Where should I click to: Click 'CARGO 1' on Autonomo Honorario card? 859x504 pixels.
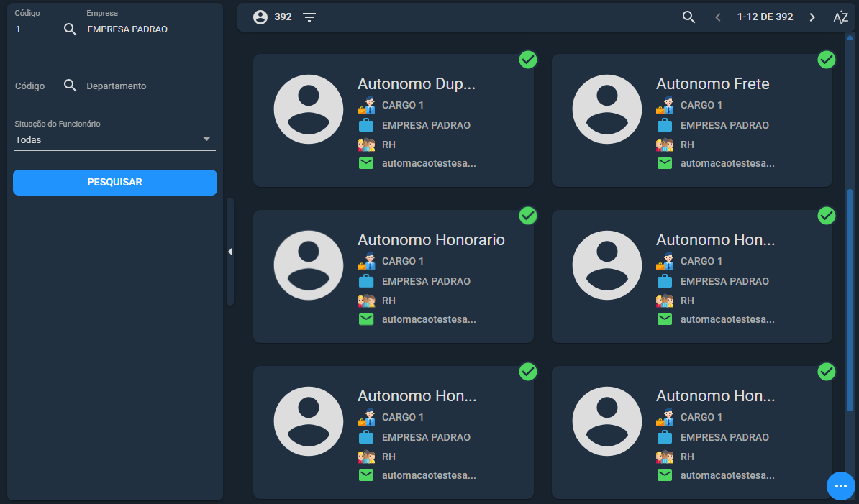tap(403, 261)
